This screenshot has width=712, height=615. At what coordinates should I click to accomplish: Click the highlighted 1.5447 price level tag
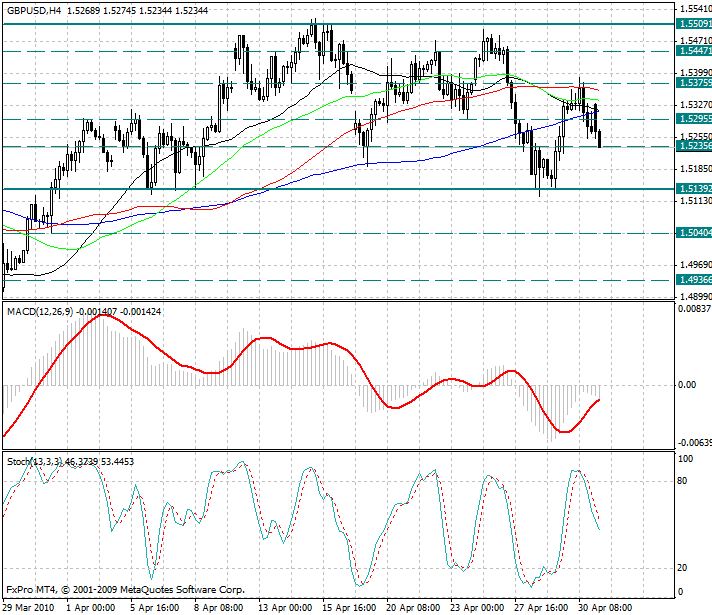click(694, 51)
